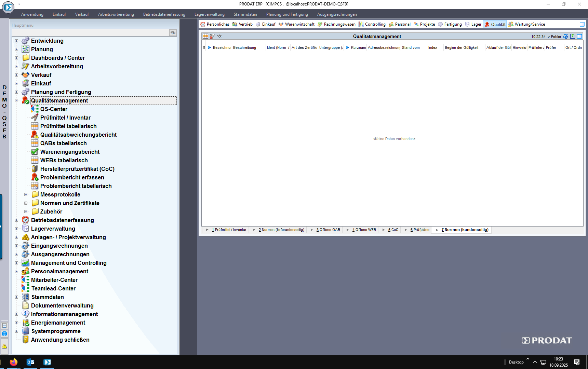Viewport: 588px width, 369px height.
Task: Click the PRODAT logo button top-left
Action: [x=8, y=7]
